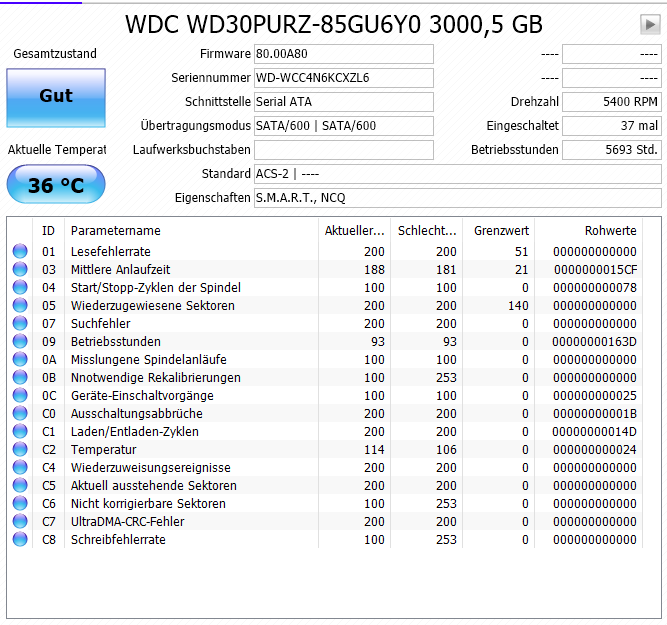Click the Übertragungsmodus field SATA/600

(x=344, y=126)
